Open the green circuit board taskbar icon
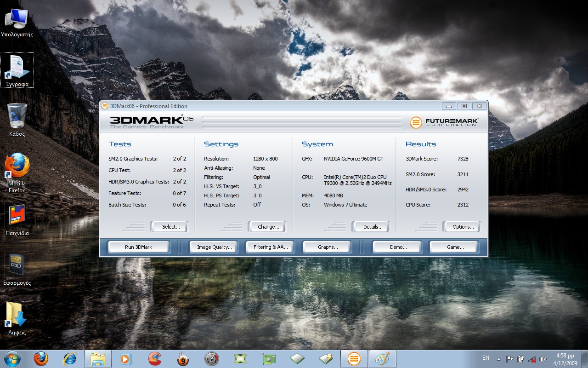588x368 pixels. 269,359
